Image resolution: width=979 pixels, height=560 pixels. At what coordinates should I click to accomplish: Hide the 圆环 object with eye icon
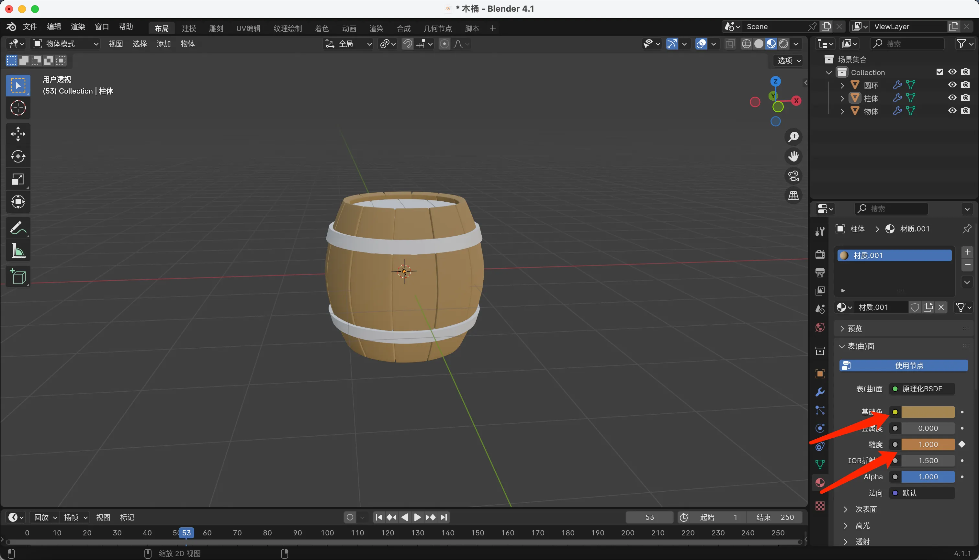click(x=952, y=85)
